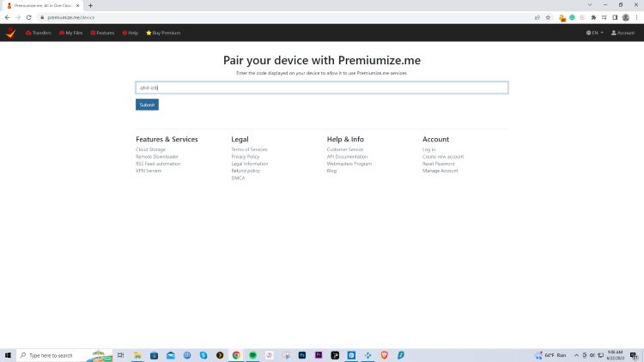
Task: Open RSS Feed automation link
Action: coord(158,163)
